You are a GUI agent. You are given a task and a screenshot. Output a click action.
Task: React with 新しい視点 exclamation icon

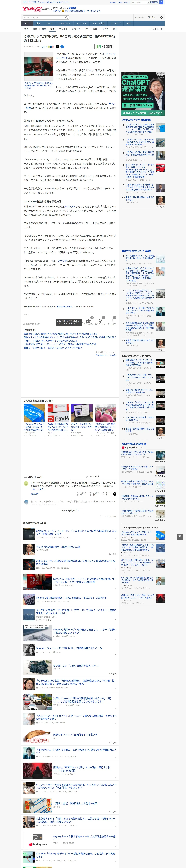click(112, 321)
